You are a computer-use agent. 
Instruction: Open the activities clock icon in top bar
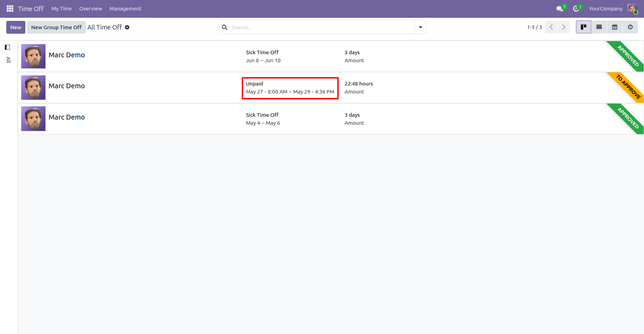576,9
